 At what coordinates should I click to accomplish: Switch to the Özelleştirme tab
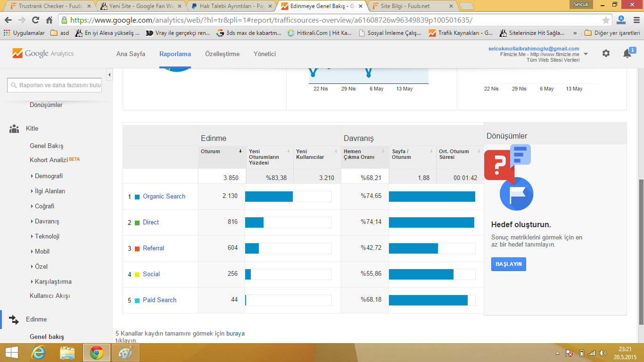point(222,54)
